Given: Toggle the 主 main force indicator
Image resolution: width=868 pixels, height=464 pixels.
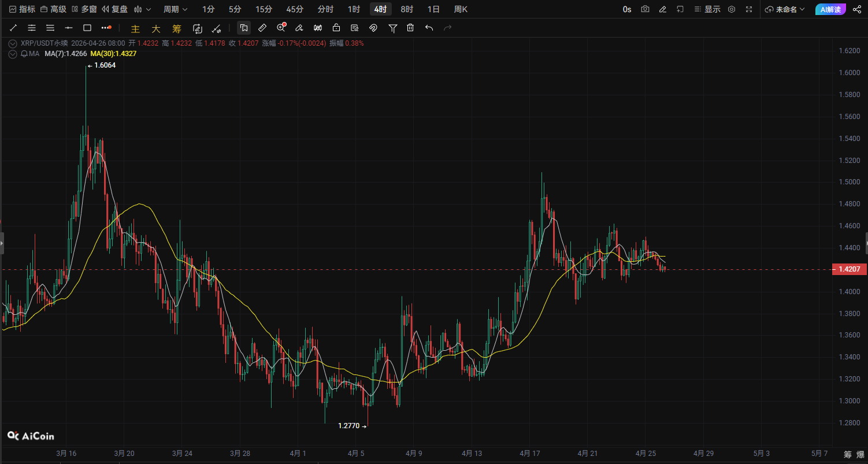Looking at the screenshot, I should (135, 28).
